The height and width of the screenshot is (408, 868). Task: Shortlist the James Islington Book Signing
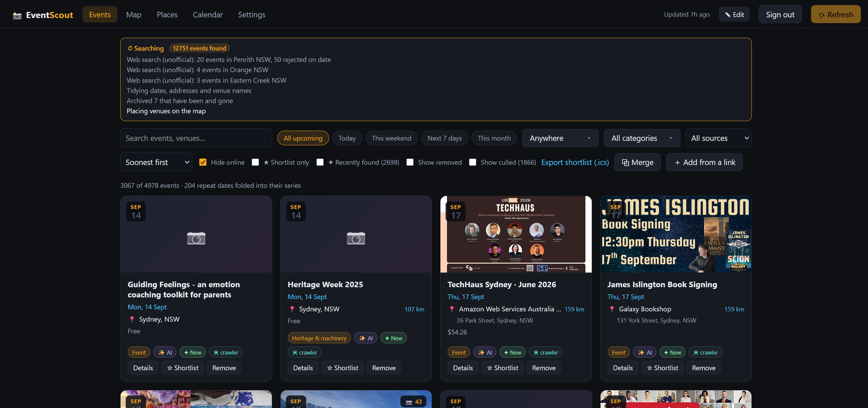pyautogui.click(x=663, y=368)
